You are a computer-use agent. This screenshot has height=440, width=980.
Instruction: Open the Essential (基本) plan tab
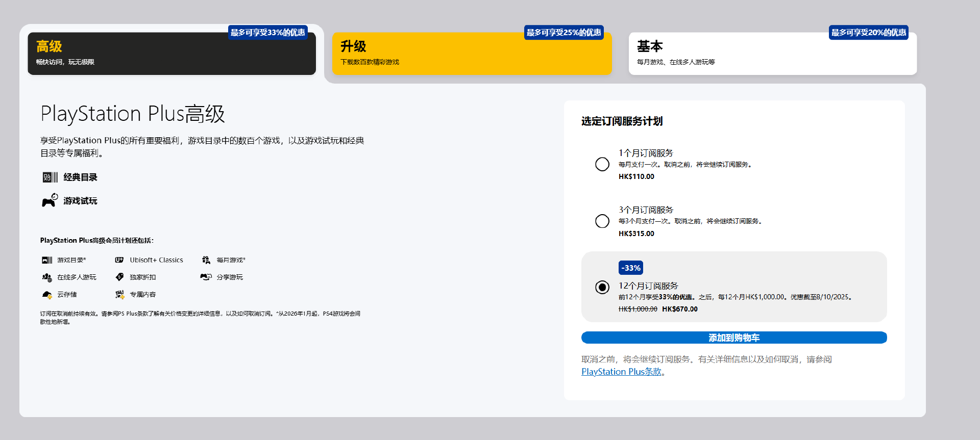(772, 54)
